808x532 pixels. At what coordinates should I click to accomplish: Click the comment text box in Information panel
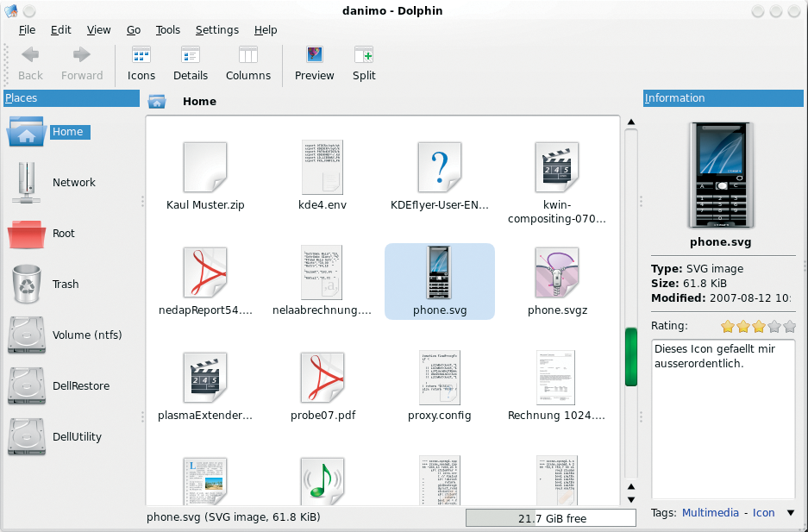[x=723, y=419]
